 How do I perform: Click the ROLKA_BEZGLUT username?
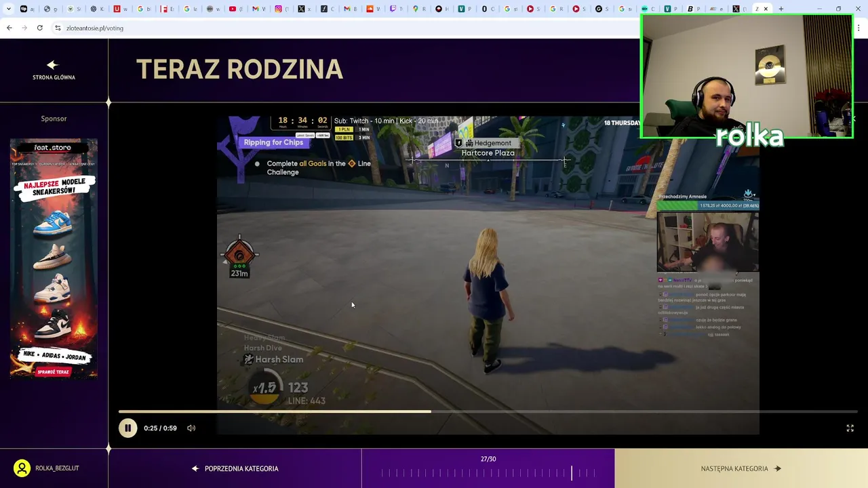tap(57, 468)
